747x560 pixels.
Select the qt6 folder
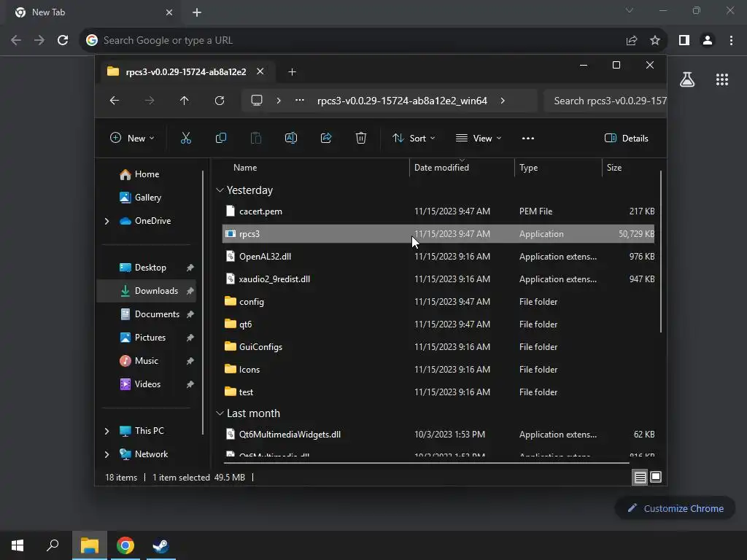[x=438, y=324]
